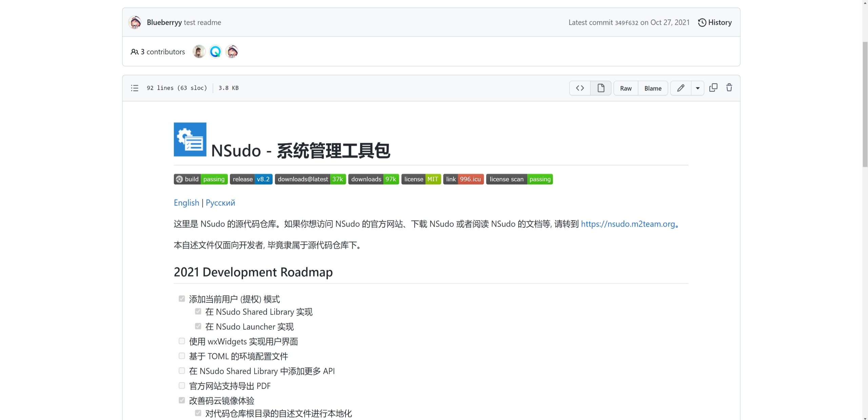
Task: Open the Blame view
Action: coord(653,88)
